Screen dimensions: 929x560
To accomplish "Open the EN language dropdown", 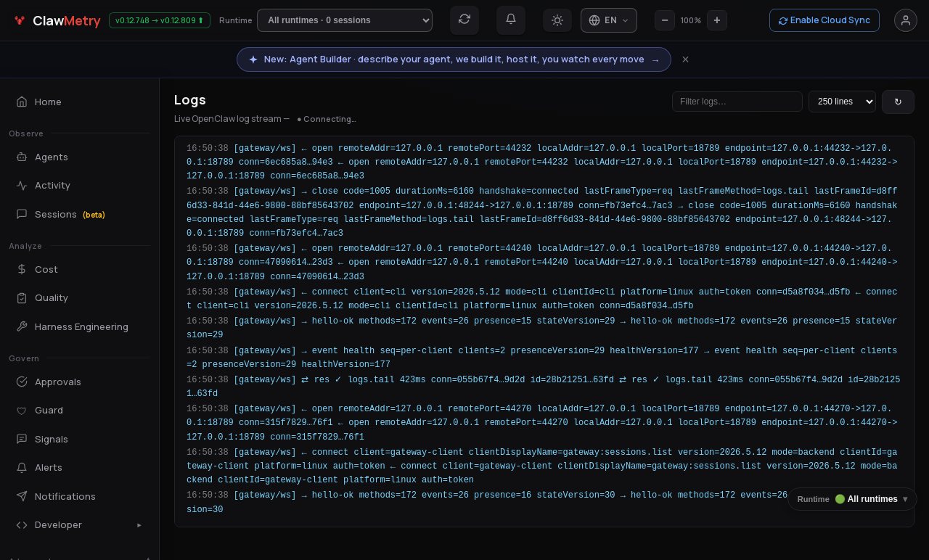I will (609, 20).
